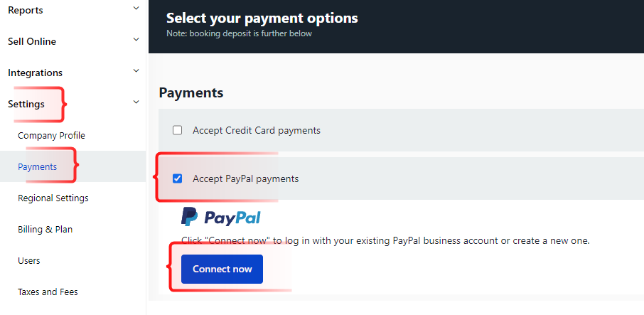Click the PayPal logo
The width and height of the screenshot is (644, 315).
pyautogui.click(x=221, y=218)
